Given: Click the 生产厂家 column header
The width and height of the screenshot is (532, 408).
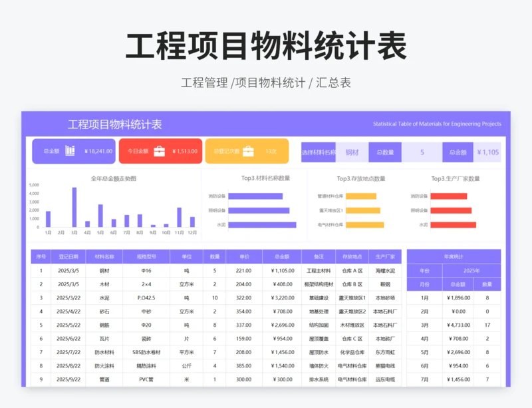Looking at the screenshot, I should click(x=385, y=256).
